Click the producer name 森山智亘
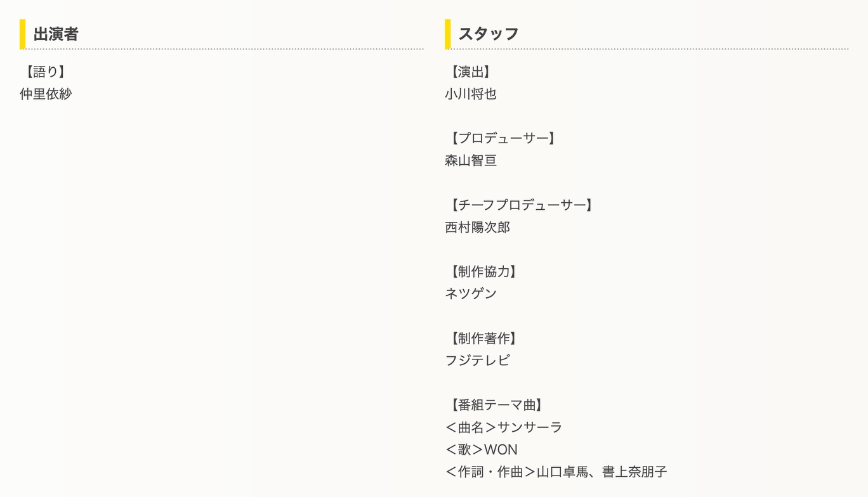This screenshot has width=868, height=497. (x=471, y=161)
